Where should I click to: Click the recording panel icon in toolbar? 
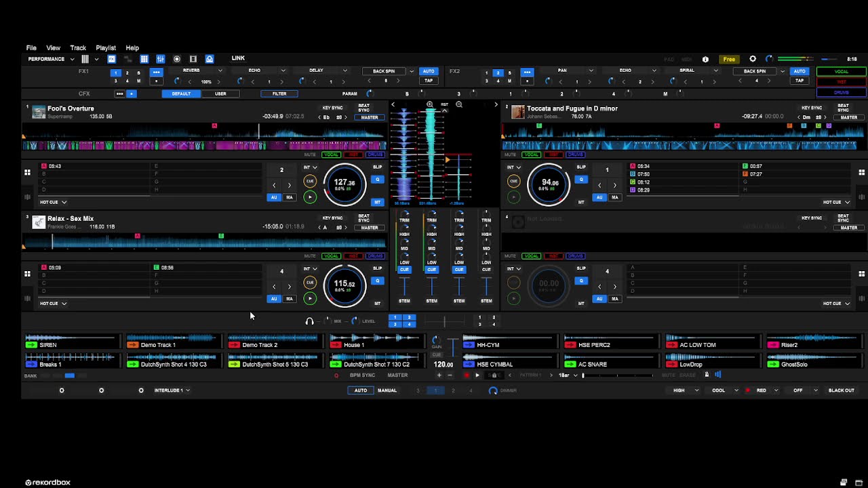click(x=177, y=59)
